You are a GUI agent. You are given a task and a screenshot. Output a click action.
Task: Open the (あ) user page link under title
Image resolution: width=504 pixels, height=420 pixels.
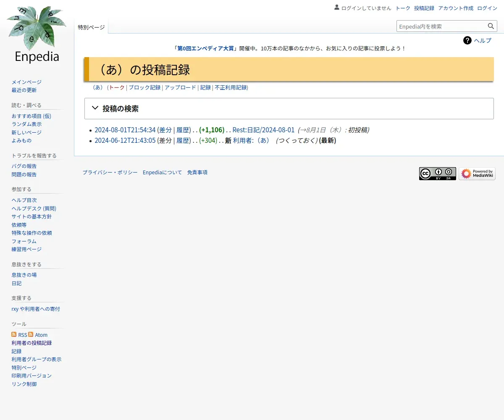point(97,87)
